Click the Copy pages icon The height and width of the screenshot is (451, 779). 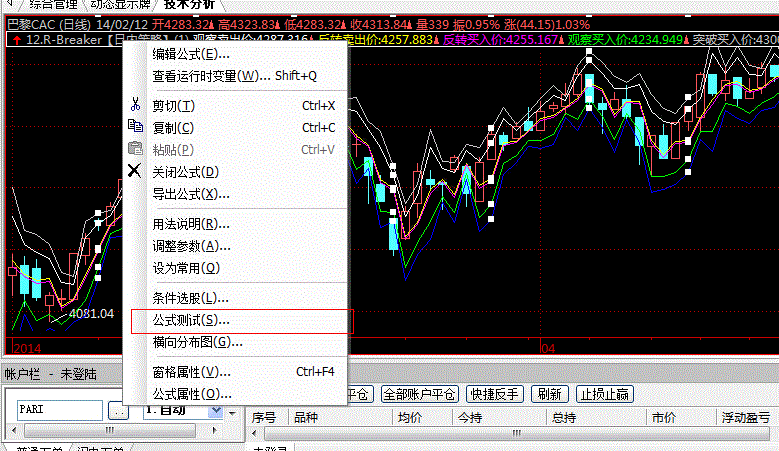click(135, 126)
